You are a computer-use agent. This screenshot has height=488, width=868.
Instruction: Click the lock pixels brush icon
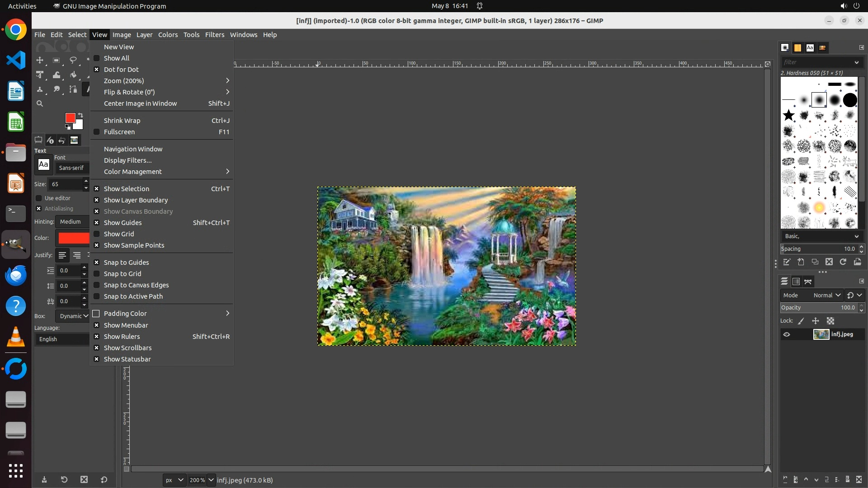pos(801,321)
